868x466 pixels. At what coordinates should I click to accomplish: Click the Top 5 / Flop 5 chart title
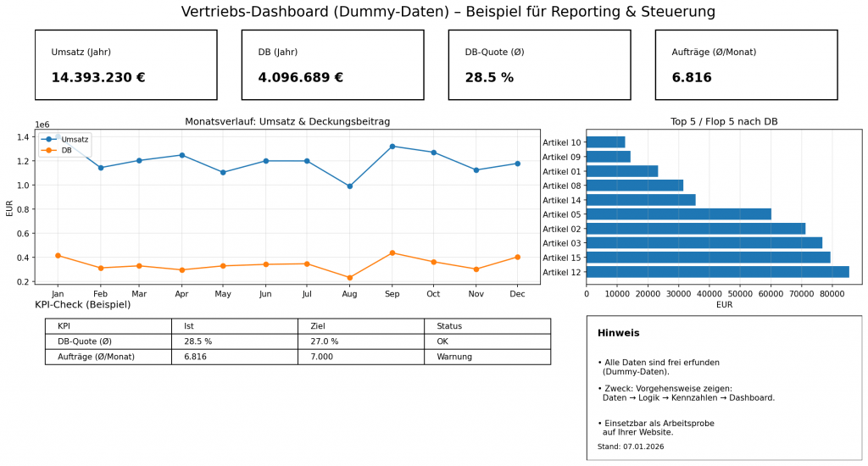click(724, 122)
